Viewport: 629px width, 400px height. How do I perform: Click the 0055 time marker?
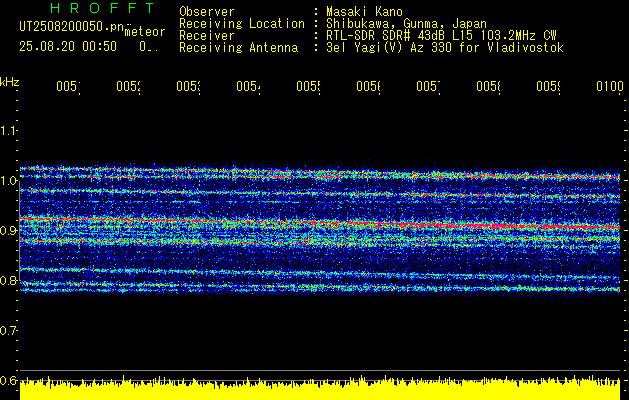point(308,86)
